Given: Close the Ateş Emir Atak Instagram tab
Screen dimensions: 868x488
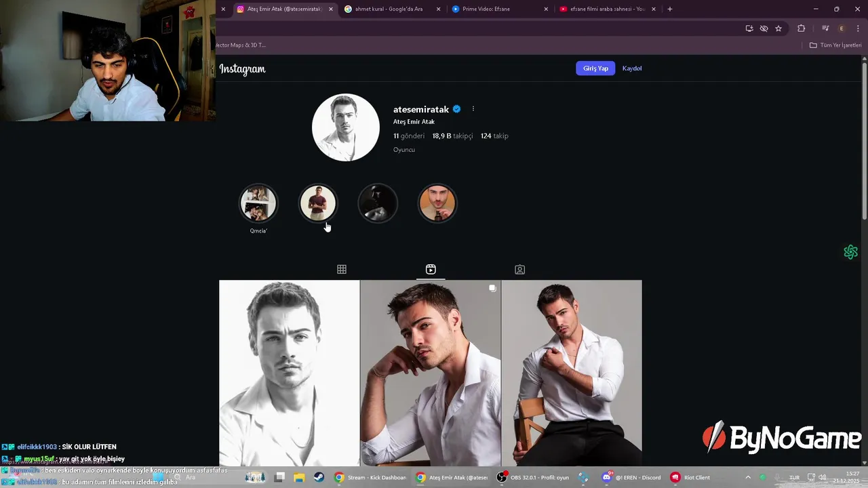Looking at the screenshot, I should coord(331,9).
